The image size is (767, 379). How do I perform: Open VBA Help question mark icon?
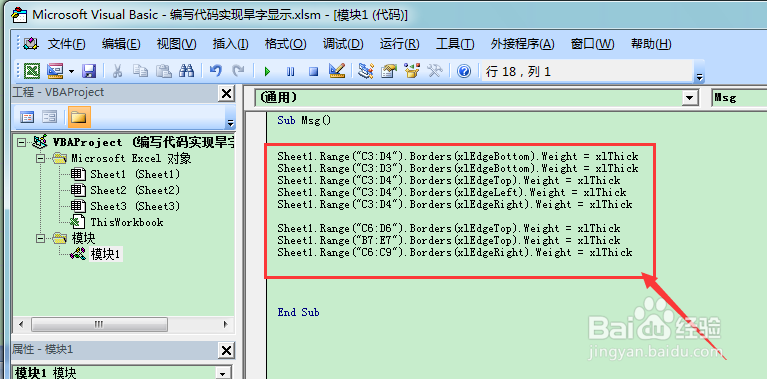click(464, 71)
